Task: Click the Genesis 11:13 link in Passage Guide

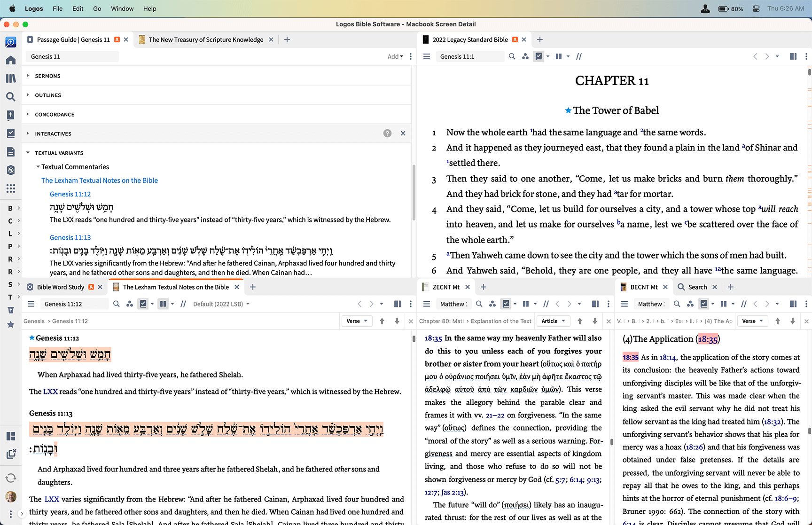Action: point(70,238)
